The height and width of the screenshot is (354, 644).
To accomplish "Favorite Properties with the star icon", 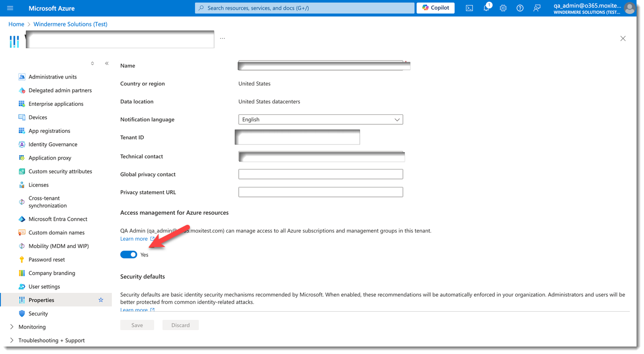I will [101, 300].
